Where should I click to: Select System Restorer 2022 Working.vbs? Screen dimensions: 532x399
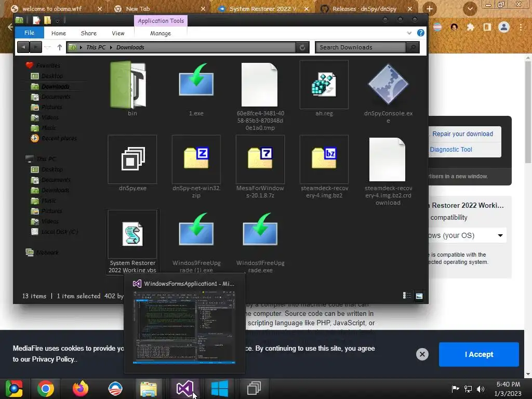132,241
